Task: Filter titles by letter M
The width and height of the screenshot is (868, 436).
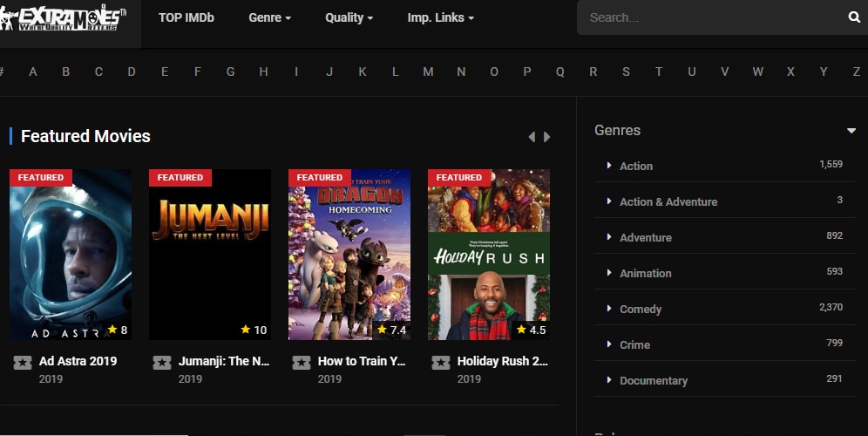Action: coord(428,72)
